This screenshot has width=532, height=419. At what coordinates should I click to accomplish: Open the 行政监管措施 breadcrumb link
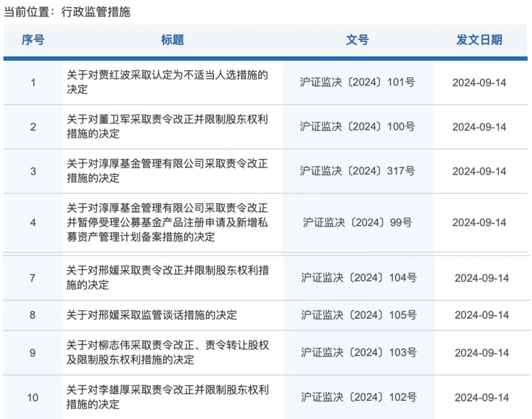tap(96, 12)
